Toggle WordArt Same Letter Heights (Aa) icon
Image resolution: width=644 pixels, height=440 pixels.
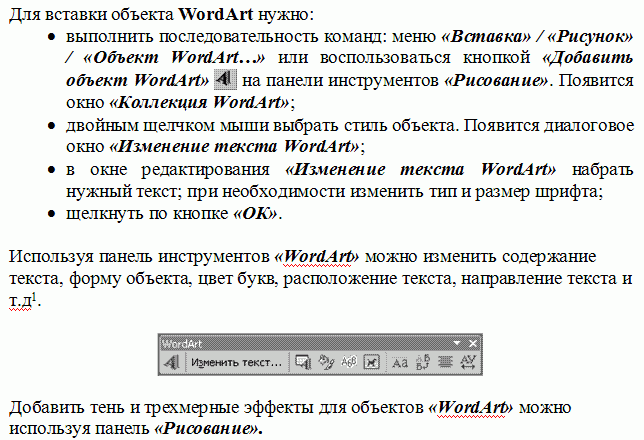pyautogui.click(x=400, y=362)
